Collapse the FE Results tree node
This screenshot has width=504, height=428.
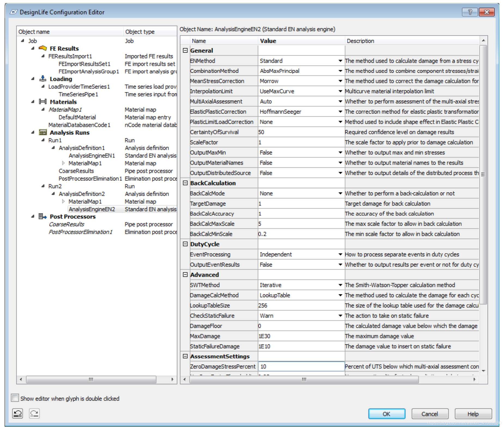click(33, 48)
